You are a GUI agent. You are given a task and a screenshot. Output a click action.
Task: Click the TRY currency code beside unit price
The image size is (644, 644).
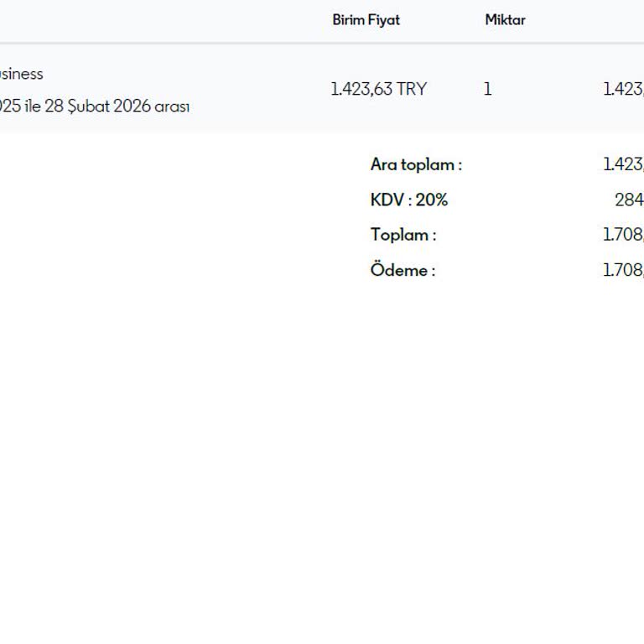pyautogui.click(x=412, y=89)
